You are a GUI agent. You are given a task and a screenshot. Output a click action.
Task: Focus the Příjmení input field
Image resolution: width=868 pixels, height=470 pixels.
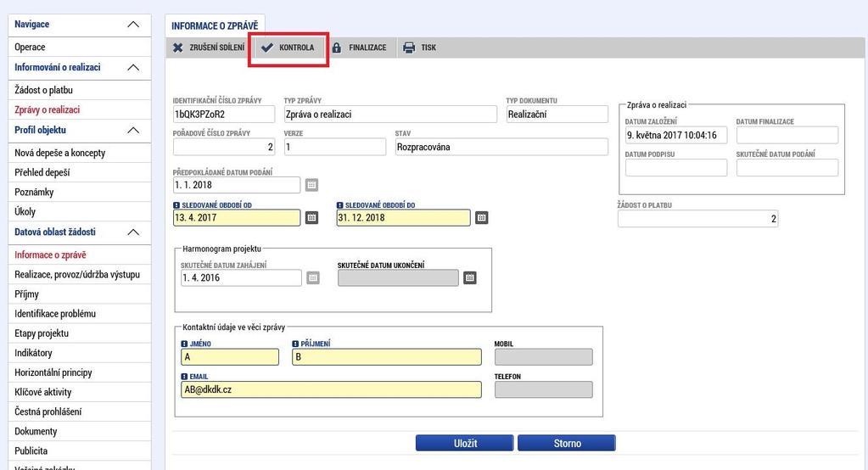(x=386, y=357)
